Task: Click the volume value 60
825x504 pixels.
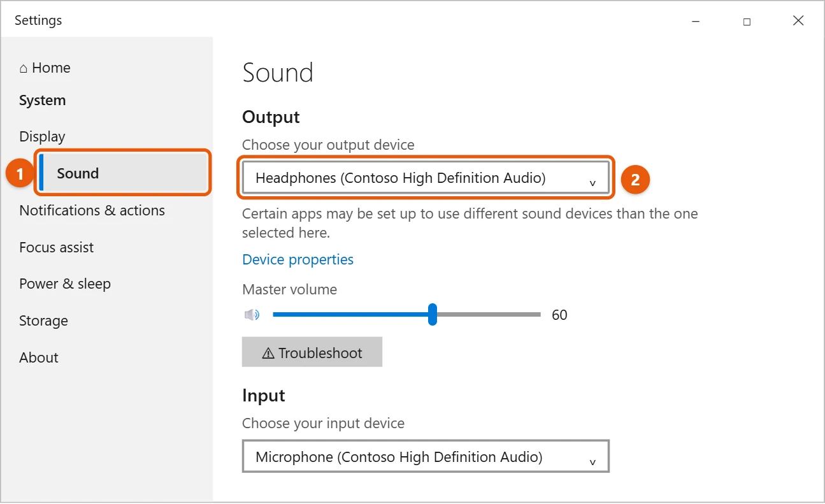Action: pyautogui.click(x=559, y=315)
